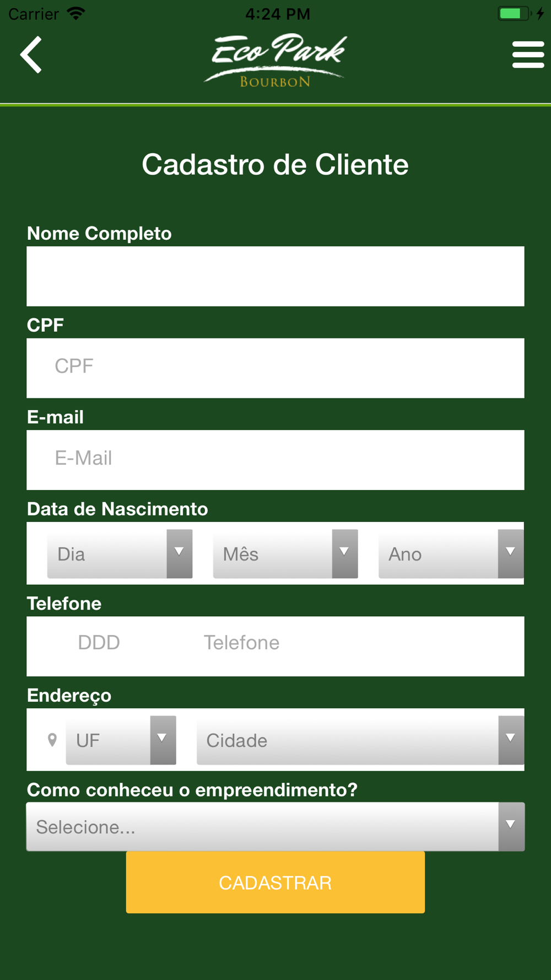Tap the Eco Park Bourbon logo
Image resolution: width=551 pixels, height=980 pixels.
(275, 60)
